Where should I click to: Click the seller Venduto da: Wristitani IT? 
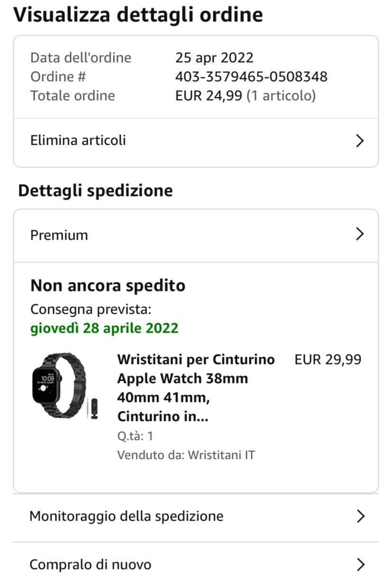(186, 455)
